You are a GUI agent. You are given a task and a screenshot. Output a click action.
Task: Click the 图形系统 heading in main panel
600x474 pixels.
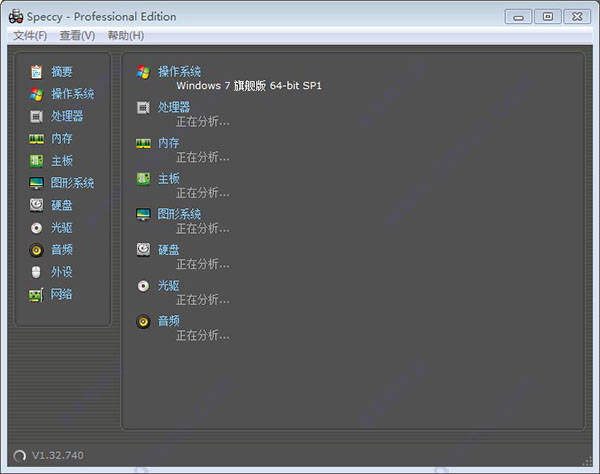[x=179, y=214]
